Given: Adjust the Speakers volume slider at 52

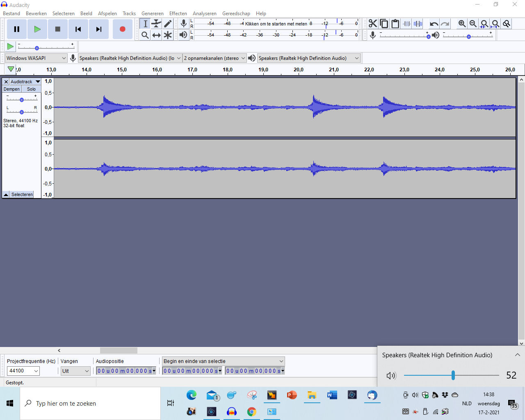Looking at the screenshot, I should pyautogui.click(x=453, y=375).
